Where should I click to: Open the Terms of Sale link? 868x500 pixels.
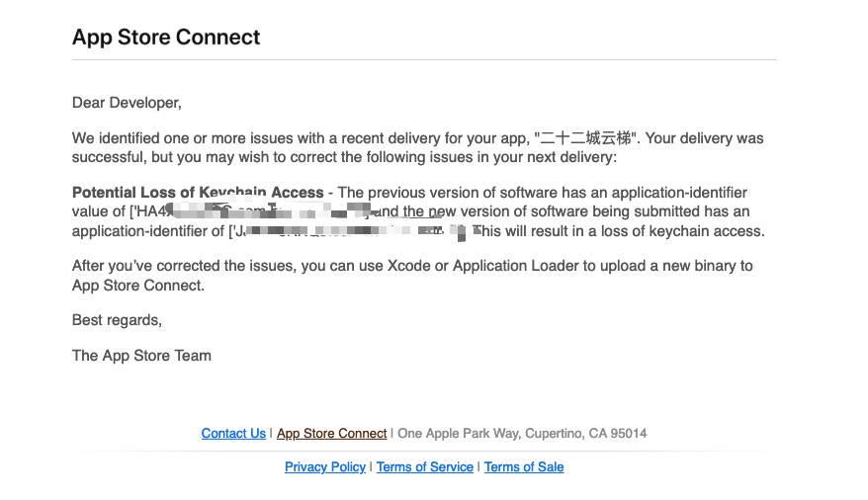click(x=524, y=467)
